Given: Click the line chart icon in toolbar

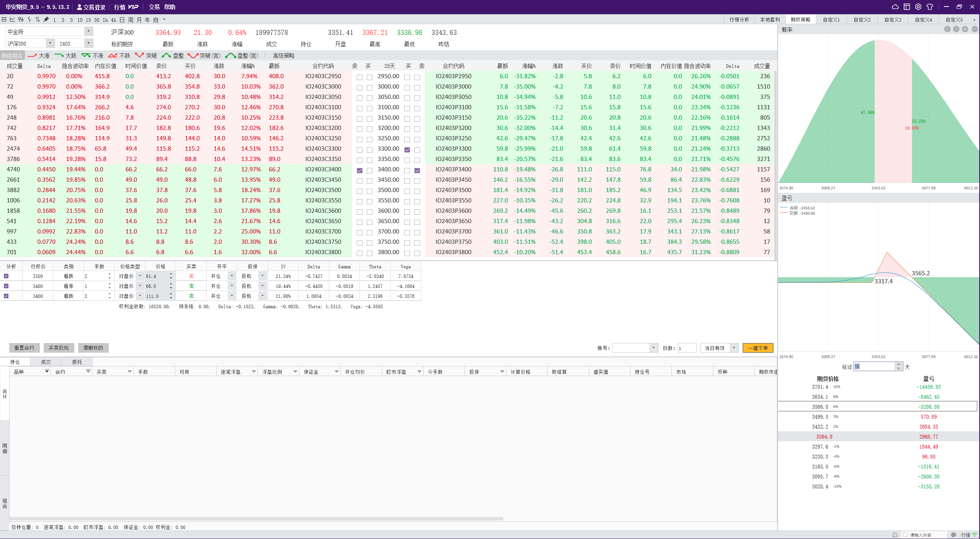Looking at the screenshot, I should pyautogui.click(x=12, y=20).
